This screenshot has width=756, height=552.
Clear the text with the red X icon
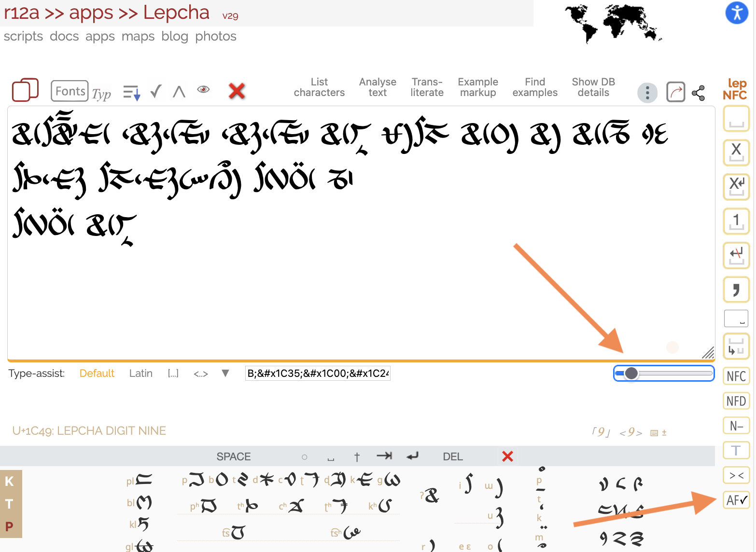click(x=237, y=91)
